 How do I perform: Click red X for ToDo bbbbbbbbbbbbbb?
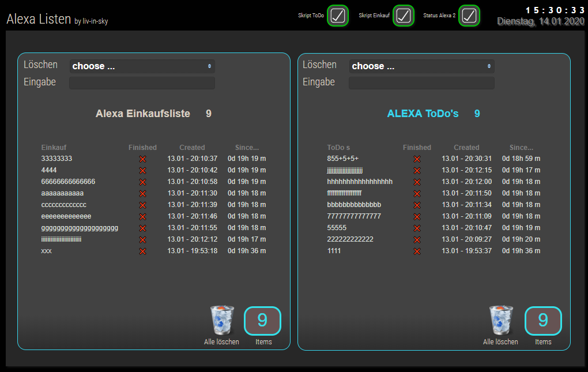click(417, 205)
